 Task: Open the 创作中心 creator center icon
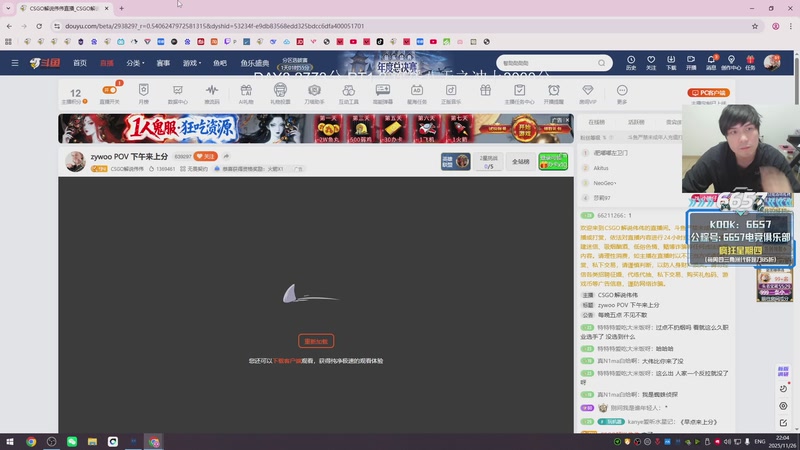[731, 63]
